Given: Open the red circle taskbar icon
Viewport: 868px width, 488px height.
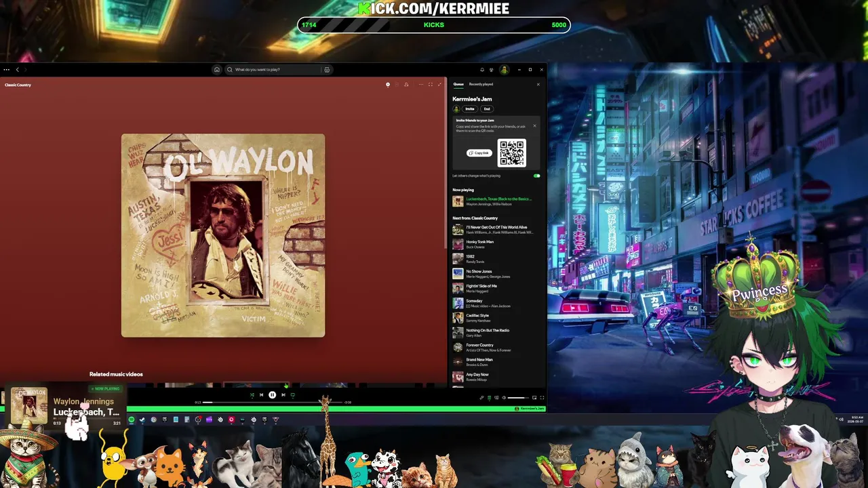Looking at the screenshot, I should (x=231, y=420).
